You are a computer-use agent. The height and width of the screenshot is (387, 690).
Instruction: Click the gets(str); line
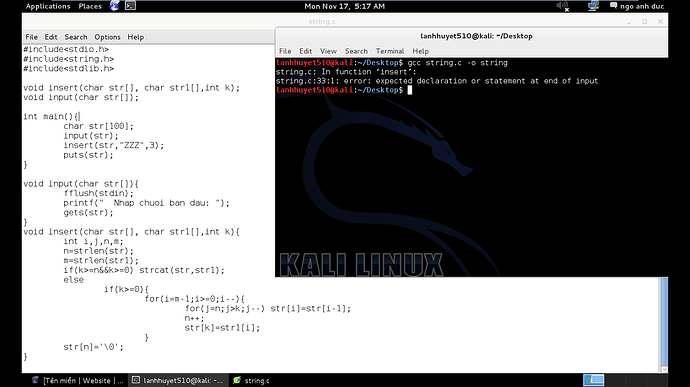88,213
